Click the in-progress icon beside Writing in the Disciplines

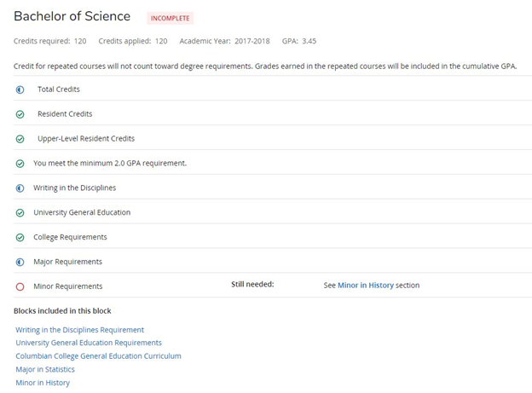[20, 188]
